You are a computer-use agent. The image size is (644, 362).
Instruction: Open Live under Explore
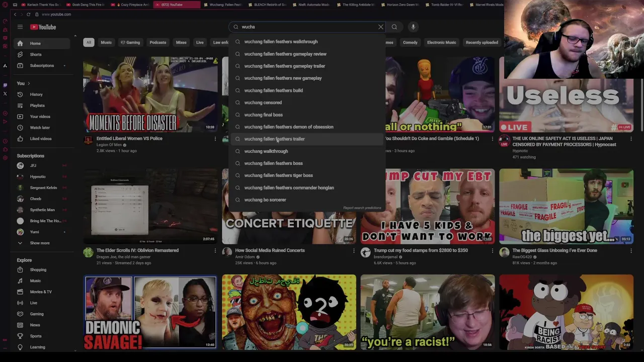coord(42,303)
